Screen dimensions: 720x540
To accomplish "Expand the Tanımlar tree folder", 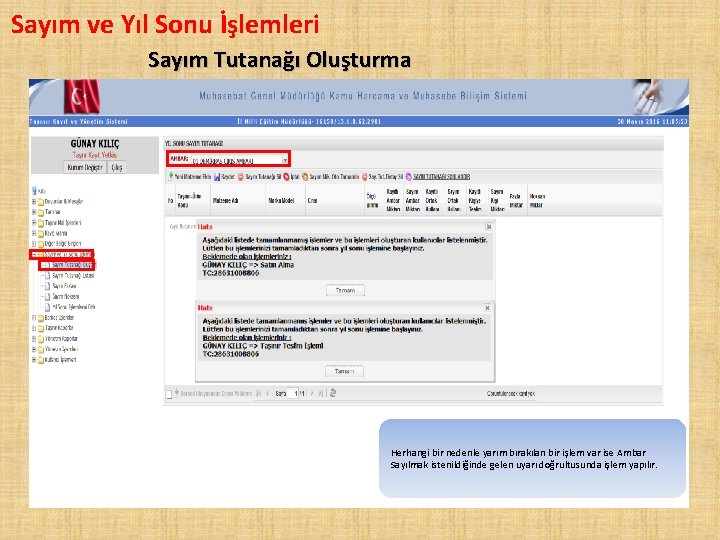I will pyautogui.click(x=34, y=212).
